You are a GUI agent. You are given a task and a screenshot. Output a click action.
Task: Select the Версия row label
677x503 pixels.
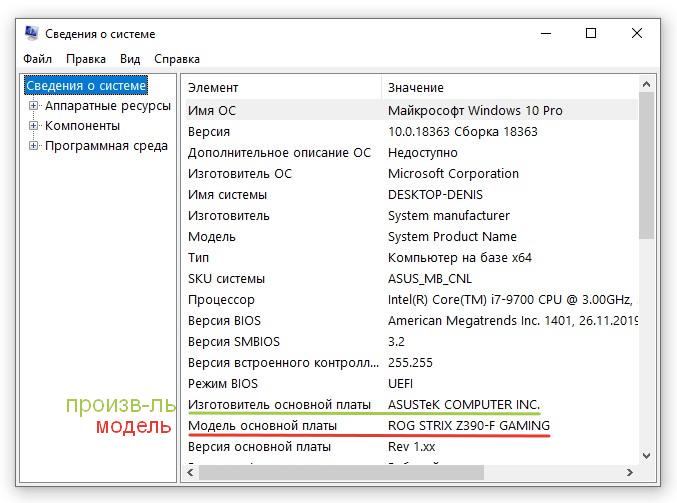pos(209,132)
